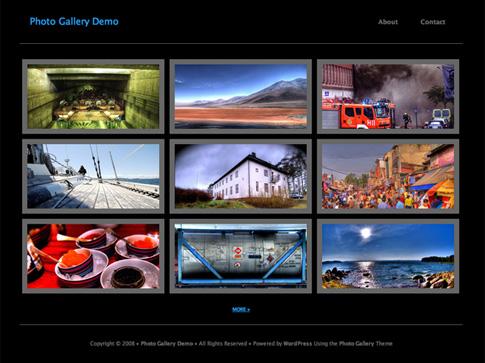Go to the About page
This screenshot has height=363, width=485.
coord(388,22)
